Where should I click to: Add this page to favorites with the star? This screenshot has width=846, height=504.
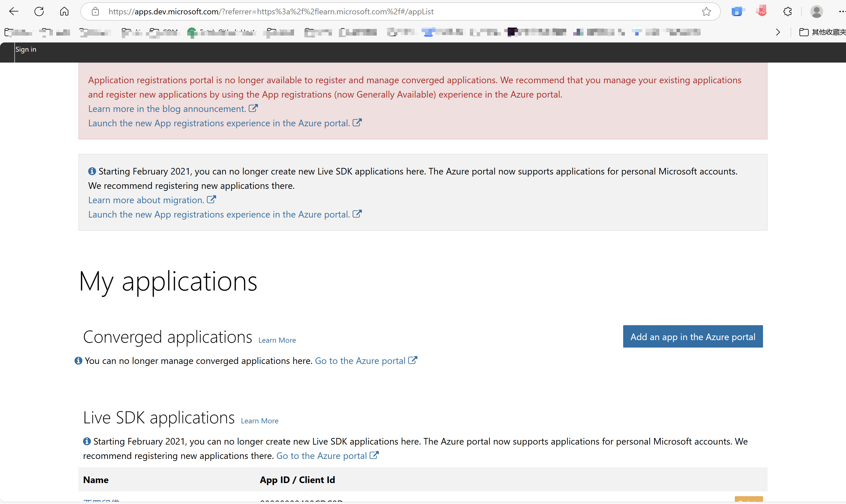click(x=706, y=11)
